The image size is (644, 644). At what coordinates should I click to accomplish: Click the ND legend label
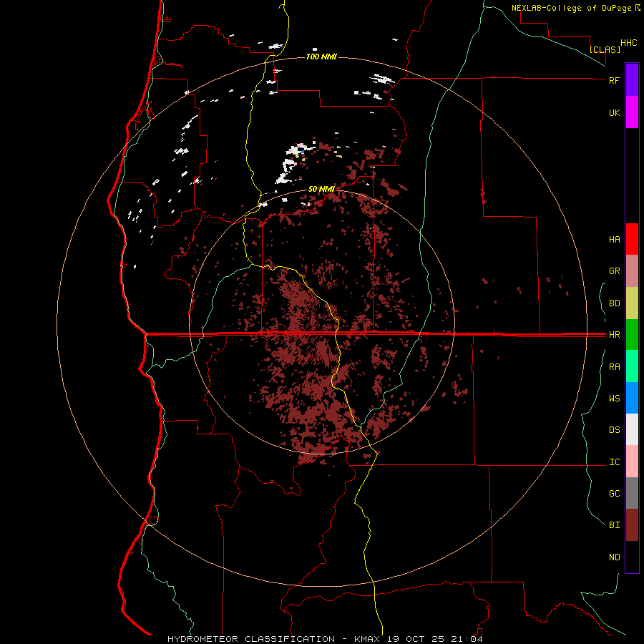tap(614, 557)
